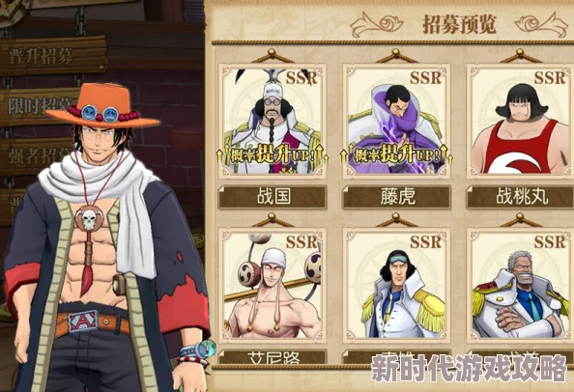Open the grey-haired vice admiral's SSR portrait
574x392 pixels.
pos(520,285)
